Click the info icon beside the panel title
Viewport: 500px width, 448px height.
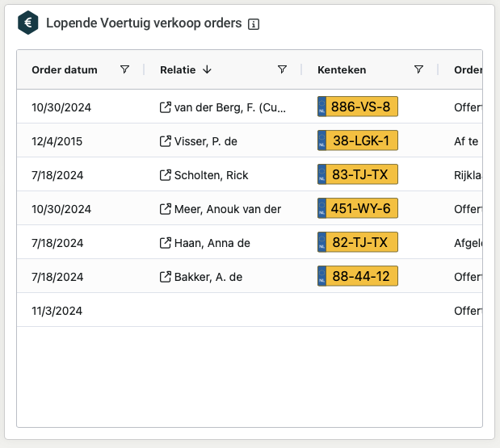(x=254, y=24)
